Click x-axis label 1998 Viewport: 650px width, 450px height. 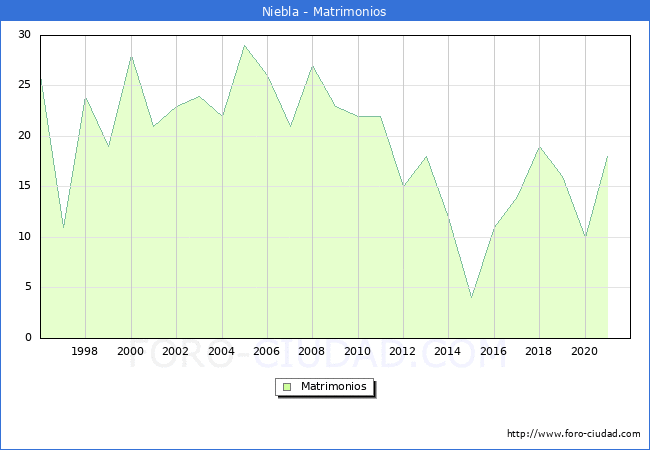[85, 351]
